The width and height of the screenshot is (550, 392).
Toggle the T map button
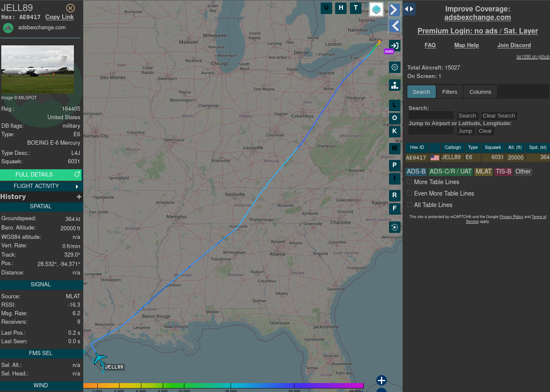click(355, 8)
